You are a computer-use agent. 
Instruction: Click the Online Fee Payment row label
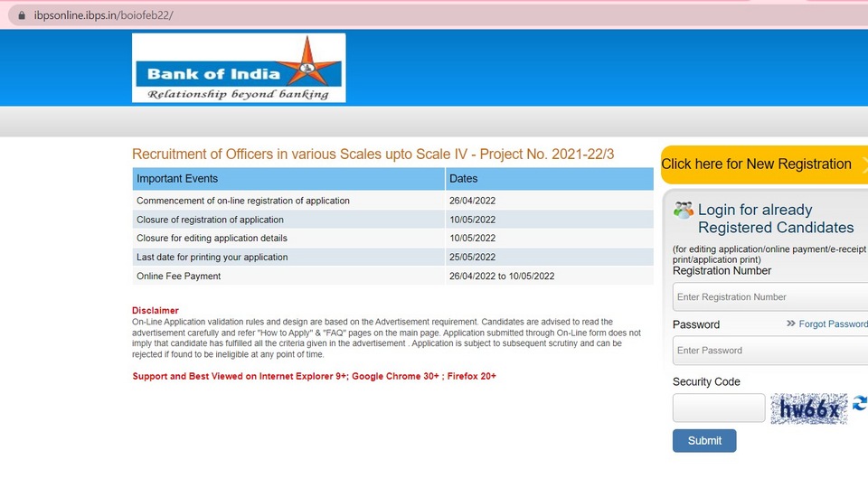pos(178,276)
